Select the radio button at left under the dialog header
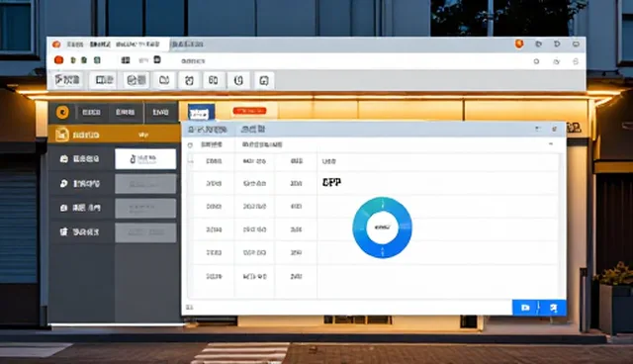This screenshot has height=364, width=633. pyautogui.click(x=190, y=144)
